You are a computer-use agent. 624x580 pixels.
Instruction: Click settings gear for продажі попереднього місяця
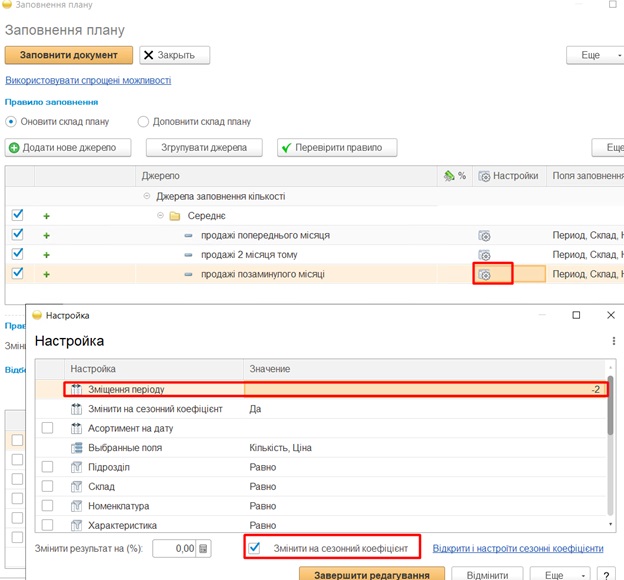coord(484,236)
